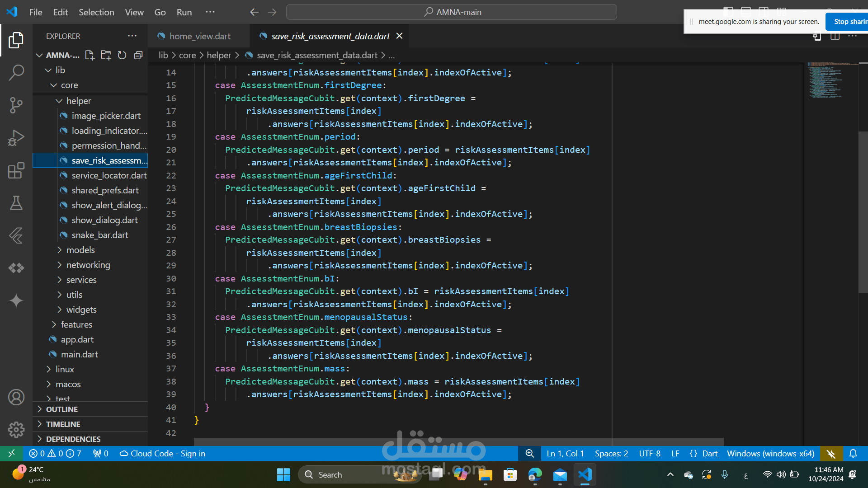This screenshot has height=488, width=868.
Task: Click the New Folder icon in Explorer
Action: (106, 55)
